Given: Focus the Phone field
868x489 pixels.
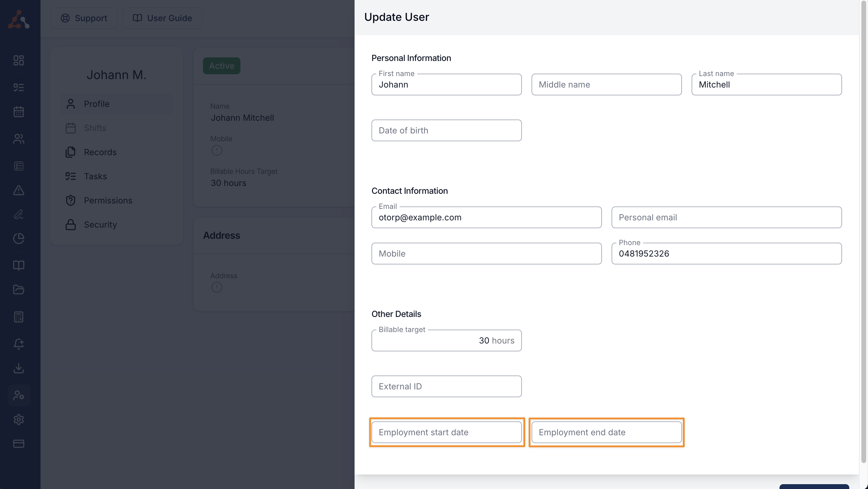Looking at the screenshot, I should (x=726, y=254).
